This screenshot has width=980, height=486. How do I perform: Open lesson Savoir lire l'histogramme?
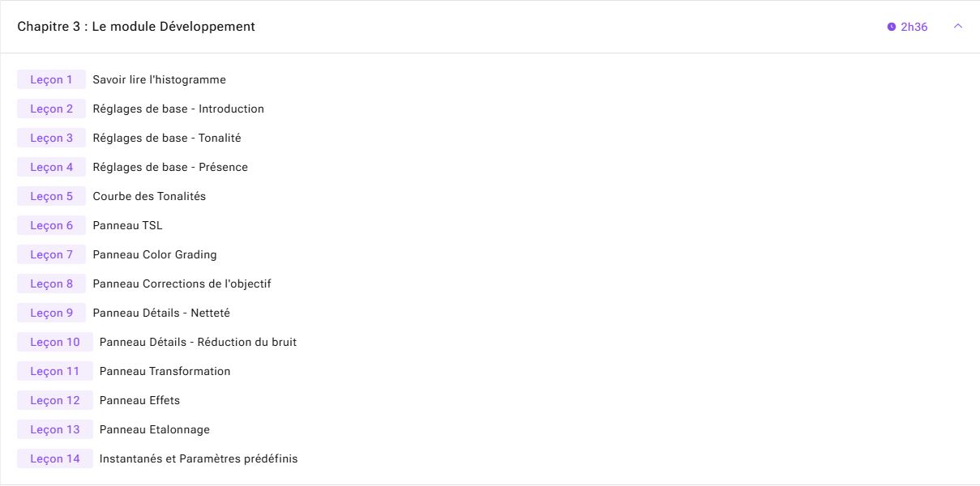pos(159,79)
